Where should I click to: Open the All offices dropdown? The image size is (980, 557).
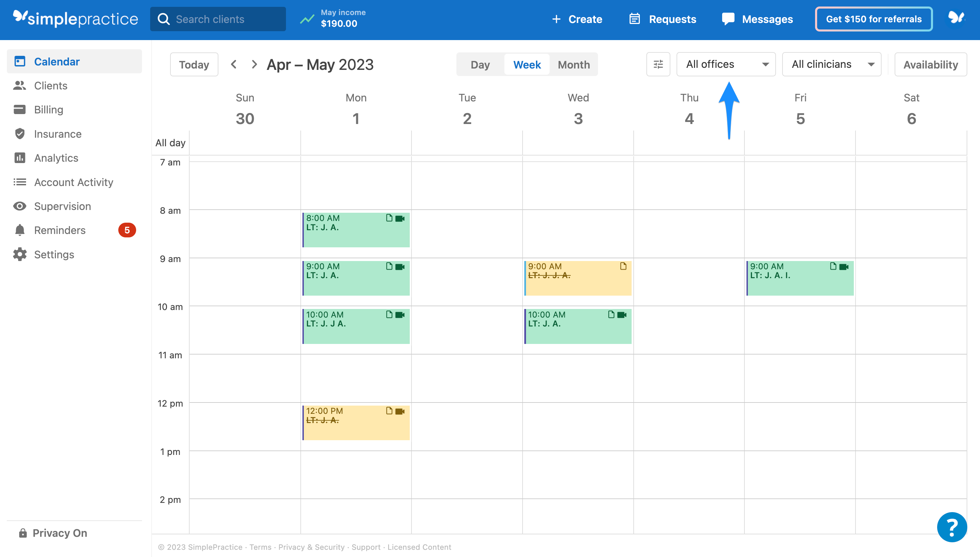(x=726, y=64)
